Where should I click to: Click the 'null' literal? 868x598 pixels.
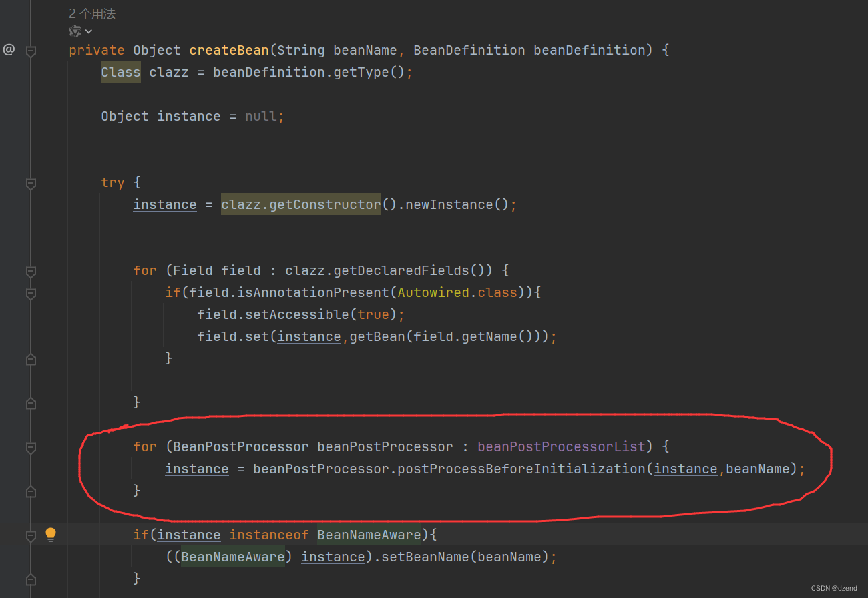click(261, 116)
